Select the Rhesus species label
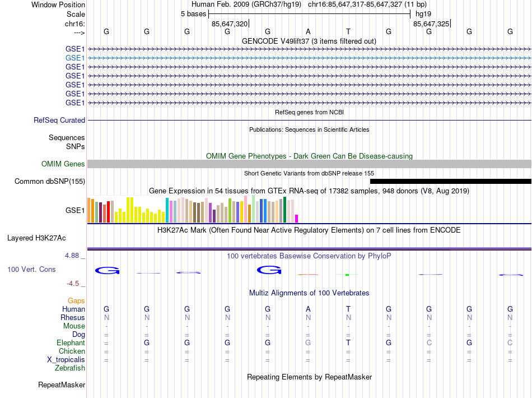Image resolution: width=532 pixels, height=398 pixels. click(73, 317)
